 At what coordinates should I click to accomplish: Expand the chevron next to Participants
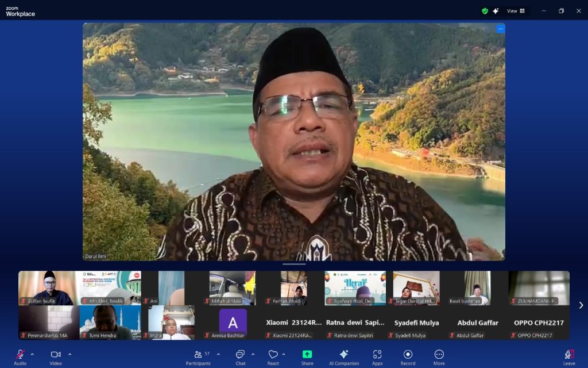click(218, 354)
